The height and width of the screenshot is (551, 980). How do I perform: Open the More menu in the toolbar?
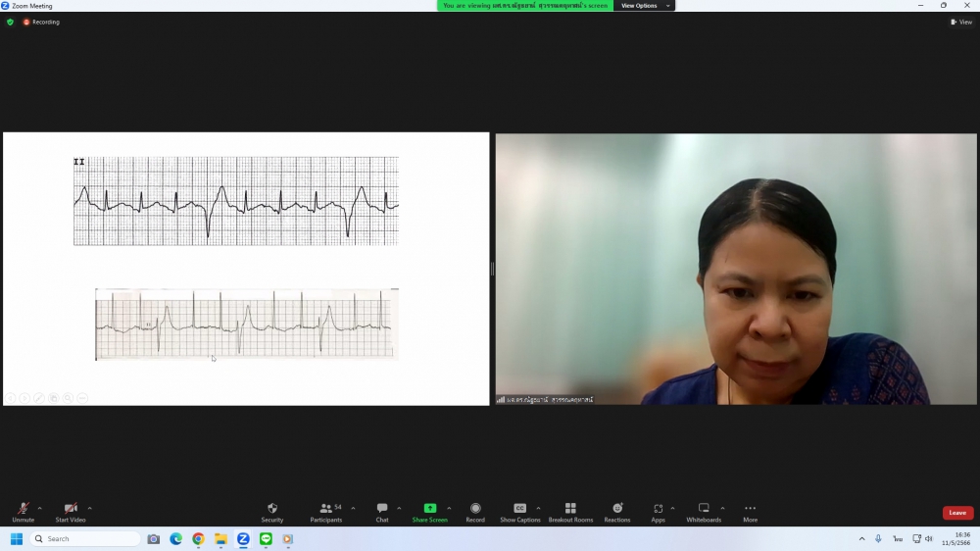(750, 512)
